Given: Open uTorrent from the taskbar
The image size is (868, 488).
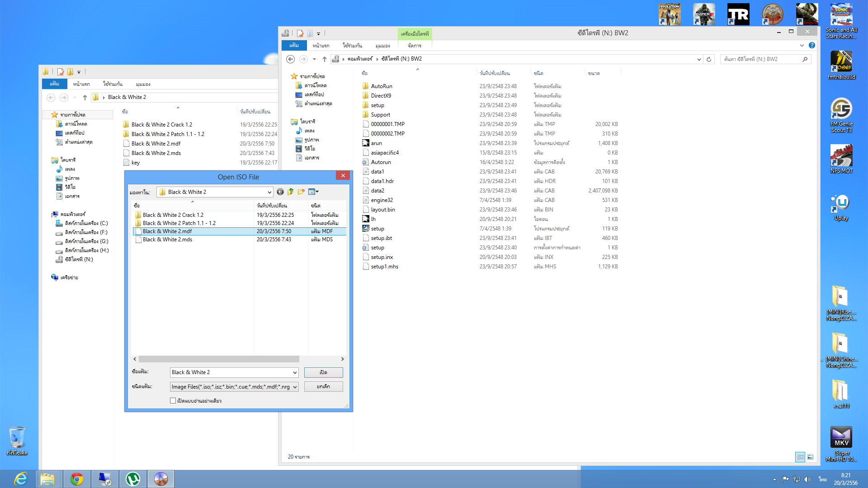Looking at the screenshot, I should (132, 479).
